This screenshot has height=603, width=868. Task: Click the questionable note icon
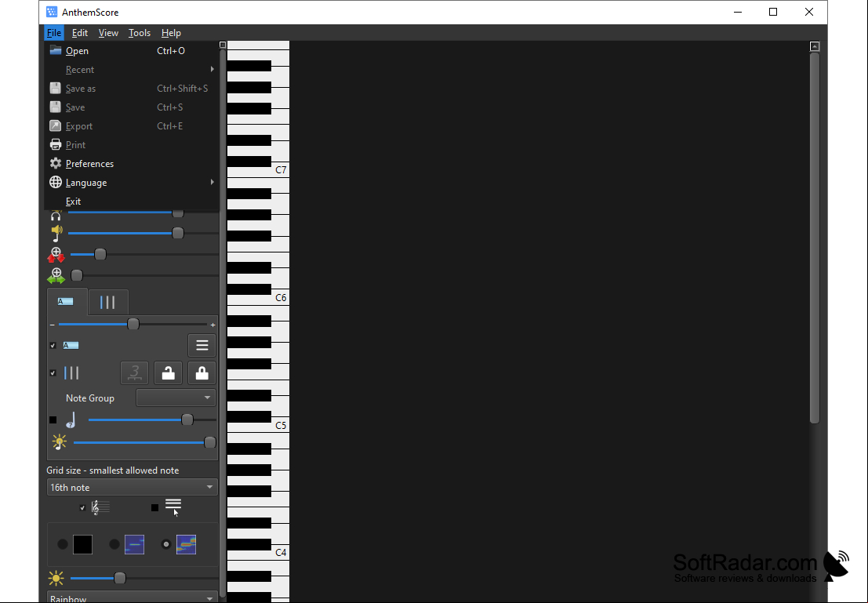pos(71,420)
